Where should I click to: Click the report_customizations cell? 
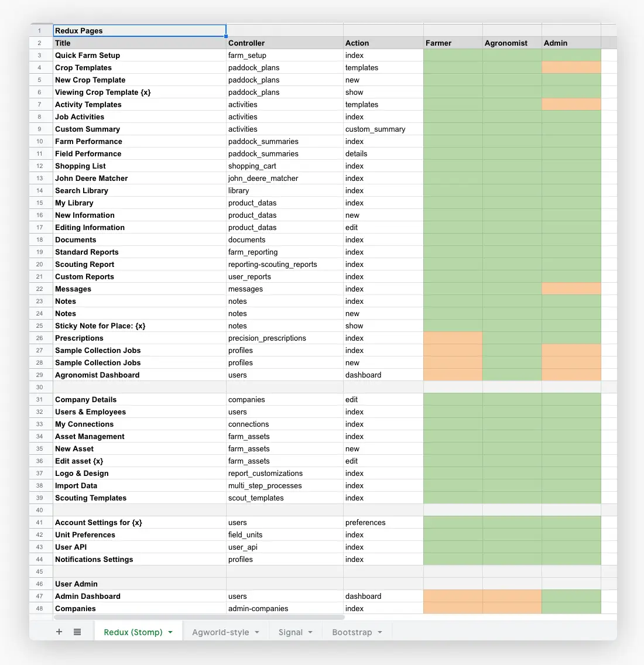pos(285,474)
